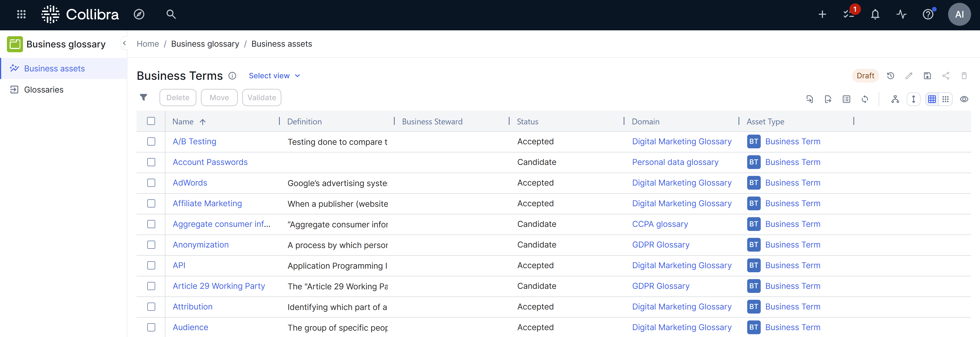Image resolution: width=980 pixels, height=337 pixels.
Task: Click the Business glossary sidebar title
Action: (66, 44)
